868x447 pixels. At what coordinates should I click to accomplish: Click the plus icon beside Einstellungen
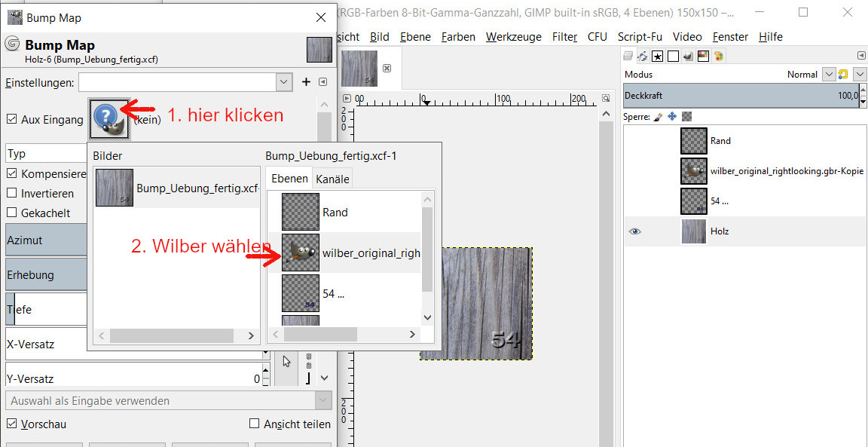click(306, 82)
